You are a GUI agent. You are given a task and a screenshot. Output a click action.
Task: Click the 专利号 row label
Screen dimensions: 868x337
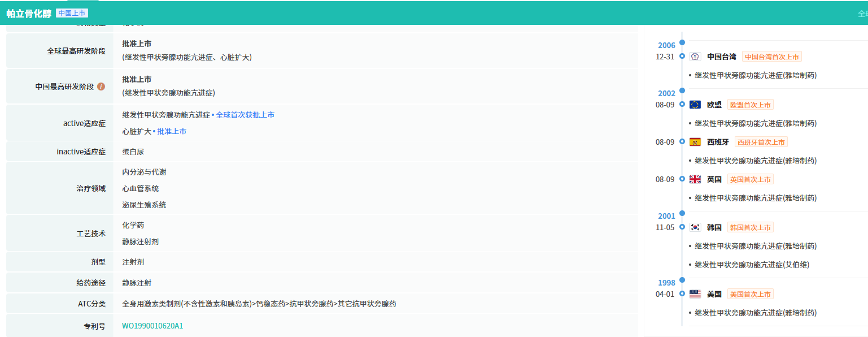tap(94, 326)
